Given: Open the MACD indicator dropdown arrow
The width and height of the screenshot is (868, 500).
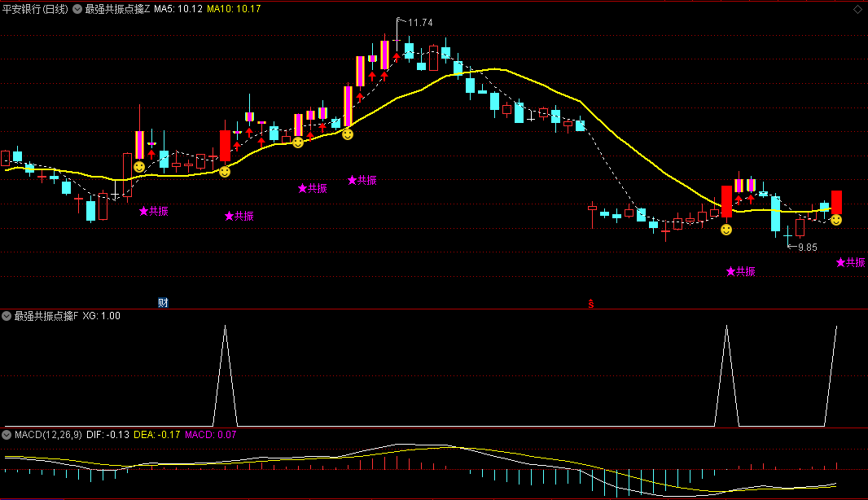Looking at the screenshot, I should pos(7,435).
